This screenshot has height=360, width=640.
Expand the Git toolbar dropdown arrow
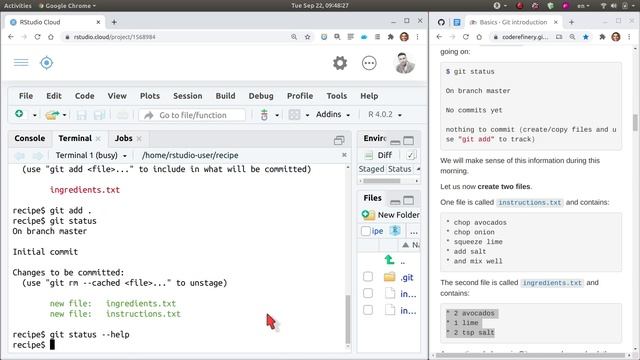coord(277,116)
